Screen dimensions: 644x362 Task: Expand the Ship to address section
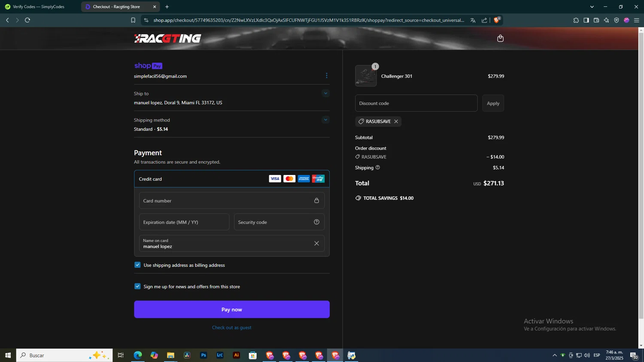(x=325, y=93)
